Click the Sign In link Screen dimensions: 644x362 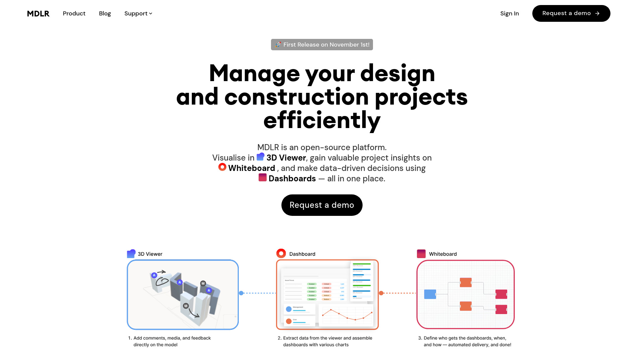tap(509, 13)
